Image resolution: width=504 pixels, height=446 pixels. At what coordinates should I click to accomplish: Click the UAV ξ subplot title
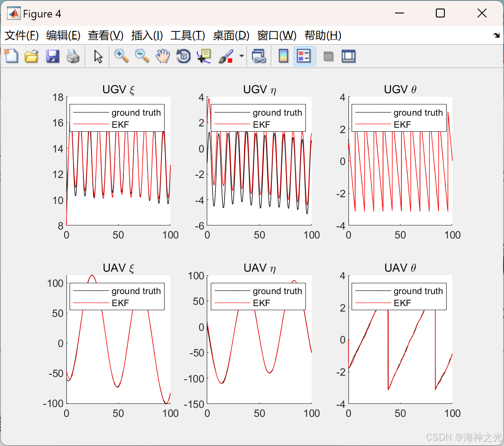118,268
